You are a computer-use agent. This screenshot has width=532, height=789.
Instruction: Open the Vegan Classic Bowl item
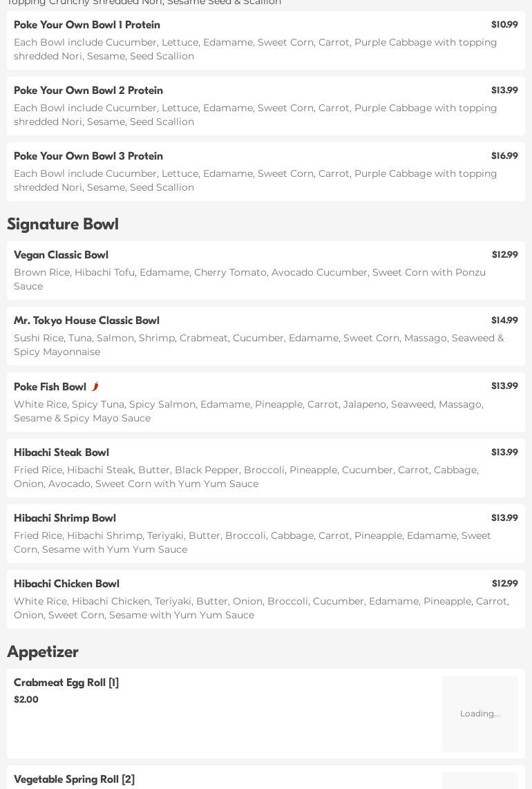click(x=61, y=255)
